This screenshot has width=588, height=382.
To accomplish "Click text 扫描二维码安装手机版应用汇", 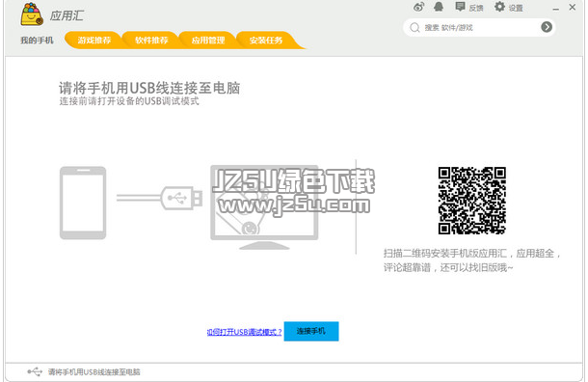I will (x=444, y=254).
